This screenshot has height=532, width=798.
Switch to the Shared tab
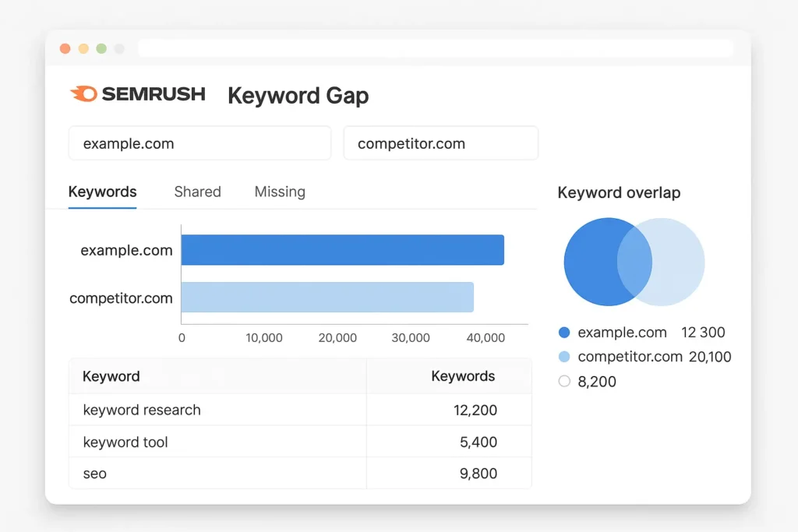coord(197,192)
